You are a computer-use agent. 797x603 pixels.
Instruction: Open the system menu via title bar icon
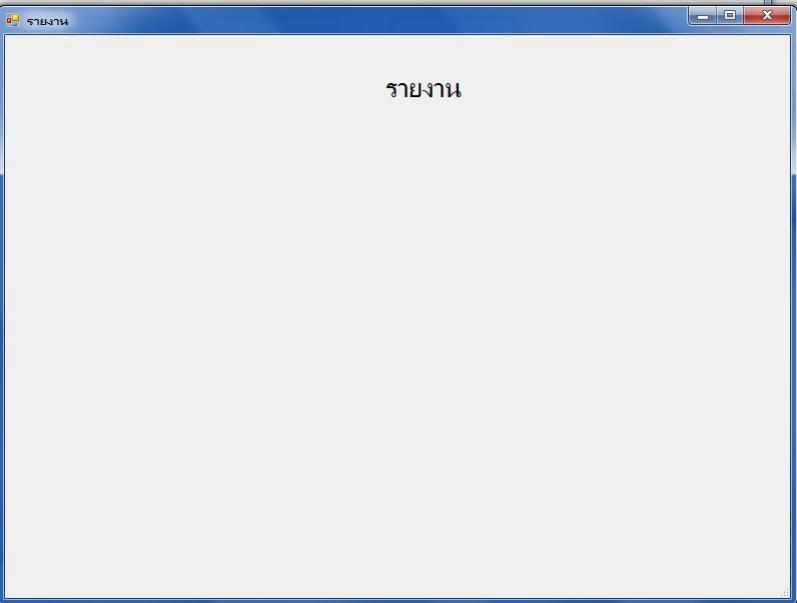click(12, 20)
